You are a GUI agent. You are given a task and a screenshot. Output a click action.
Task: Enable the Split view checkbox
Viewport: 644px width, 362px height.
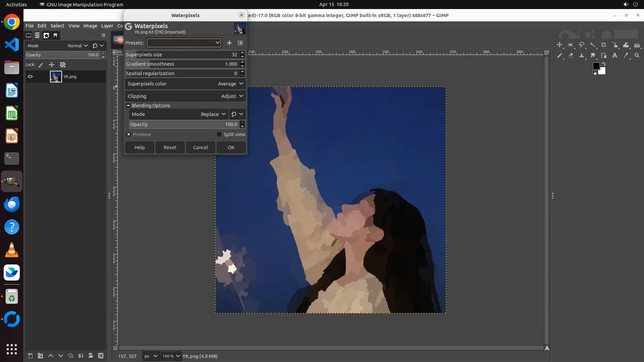[x=219, y=134]
